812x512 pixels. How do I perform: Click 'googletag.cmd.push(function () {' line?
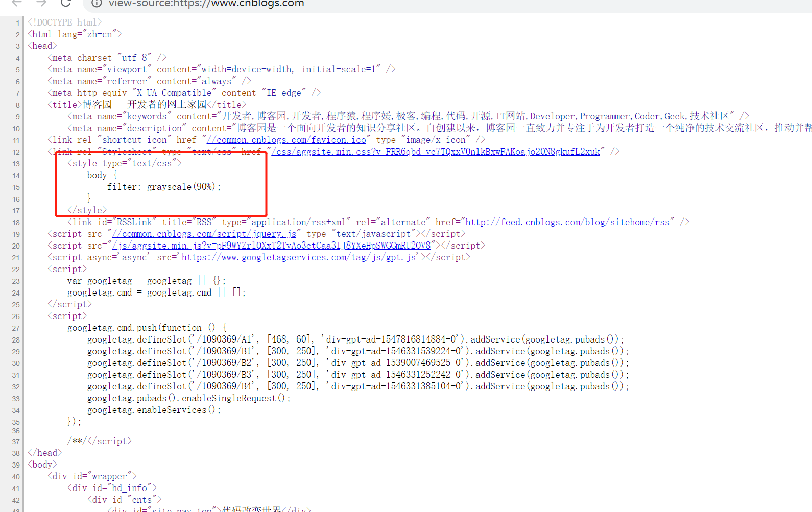click(x=147, y=328)
